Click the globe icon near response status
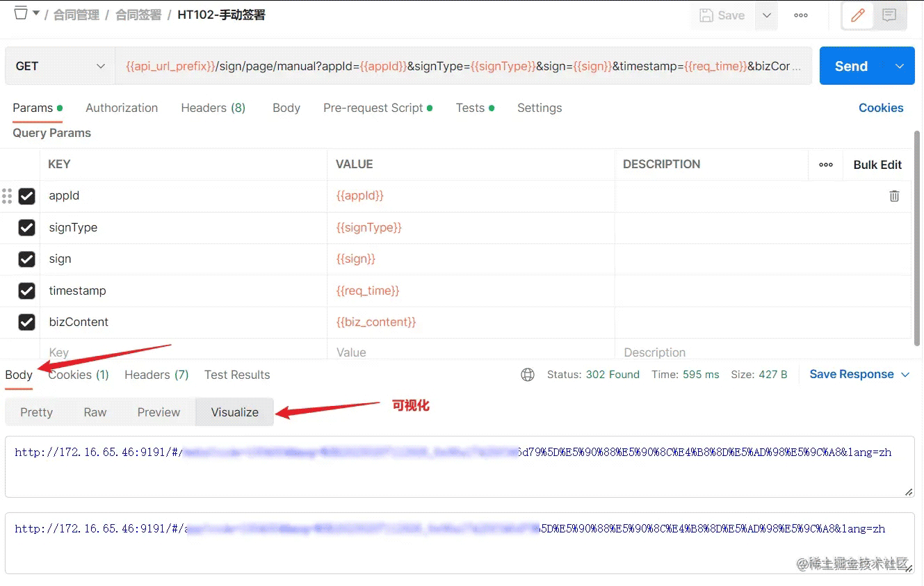The width and height of the screenshot is (924, 586). pyautogui.click(x=528, y=374)
